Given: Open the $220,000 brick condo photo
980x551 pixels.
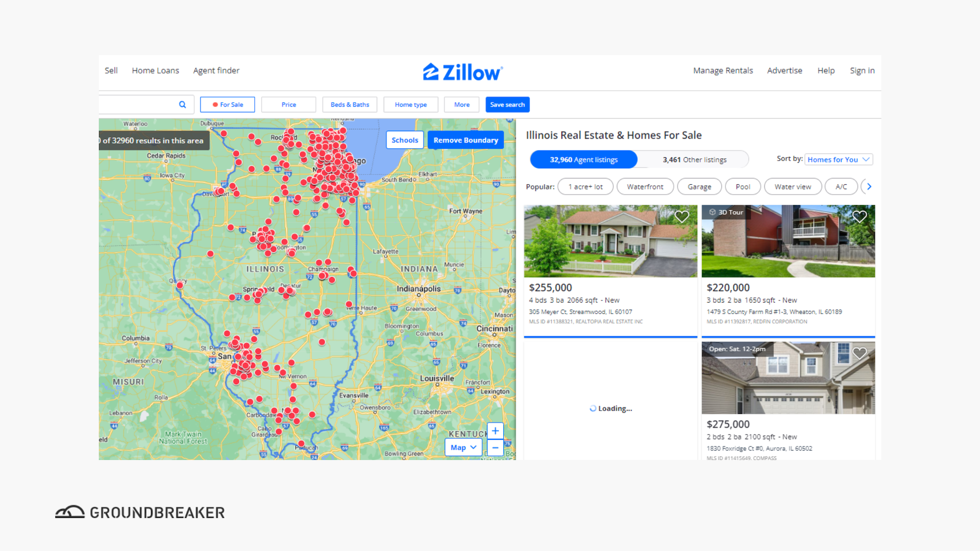Looking at the screenshot, I should point(788,241).
